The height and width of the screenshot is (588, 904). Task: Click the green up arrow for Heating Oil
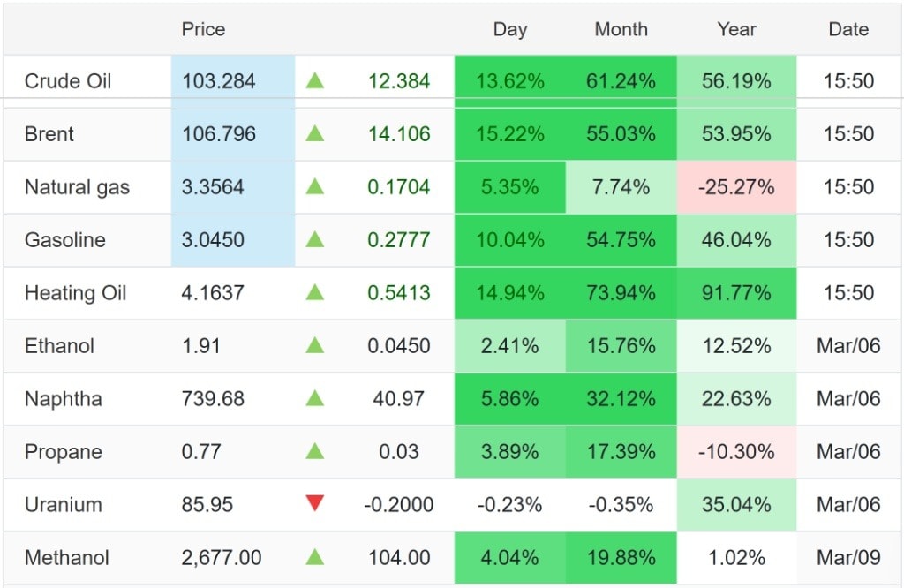[315, 293]
